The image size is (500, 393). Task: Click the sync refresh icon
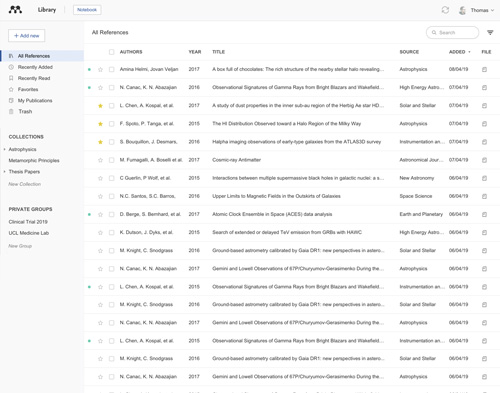[445, 10]
